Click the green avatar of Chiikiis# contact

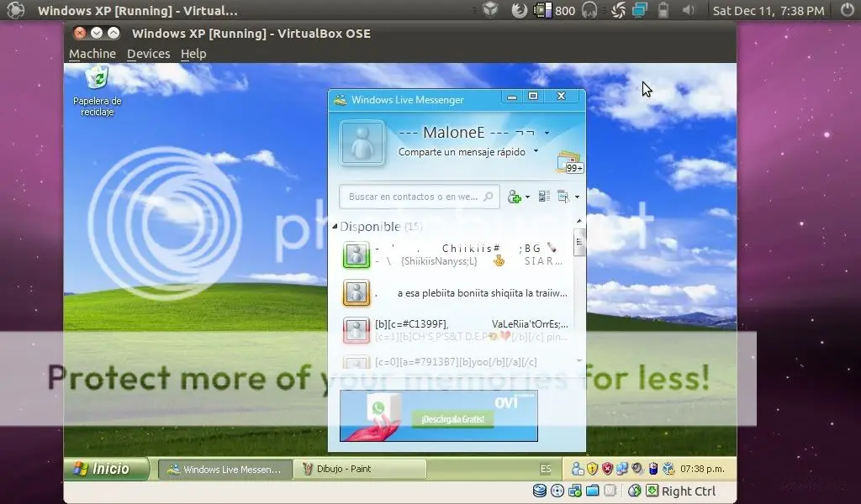point(357,255)
